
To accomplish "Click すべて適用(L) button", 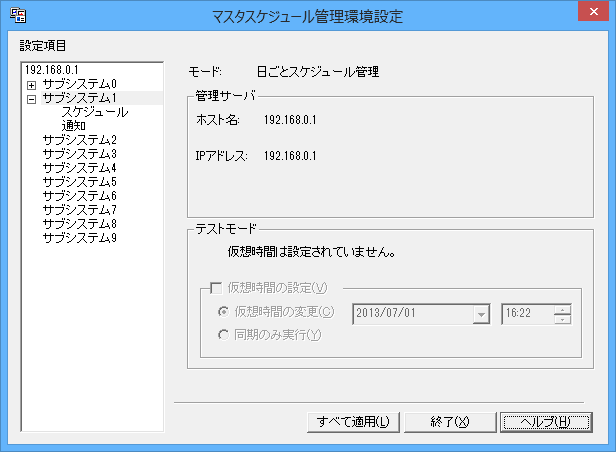I will pos(353,422).
